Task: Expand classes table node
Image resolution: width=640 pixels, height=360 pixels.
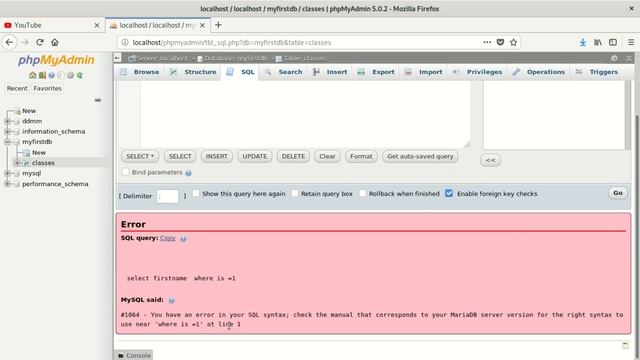Action: tap(17, 163)
